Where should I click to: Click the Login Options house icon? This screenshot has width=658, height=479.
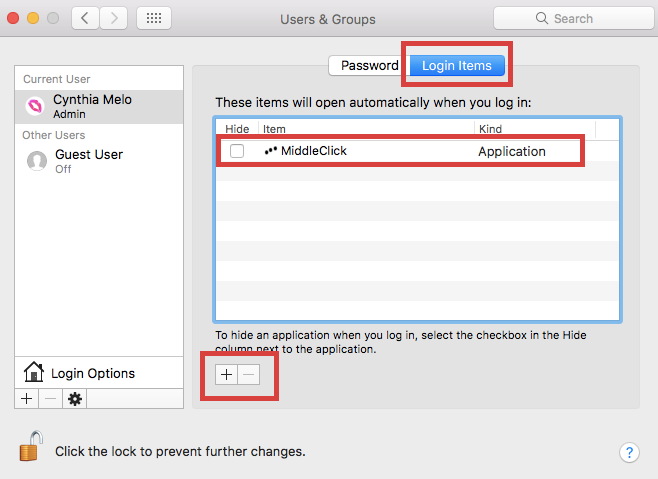[34, 372]
